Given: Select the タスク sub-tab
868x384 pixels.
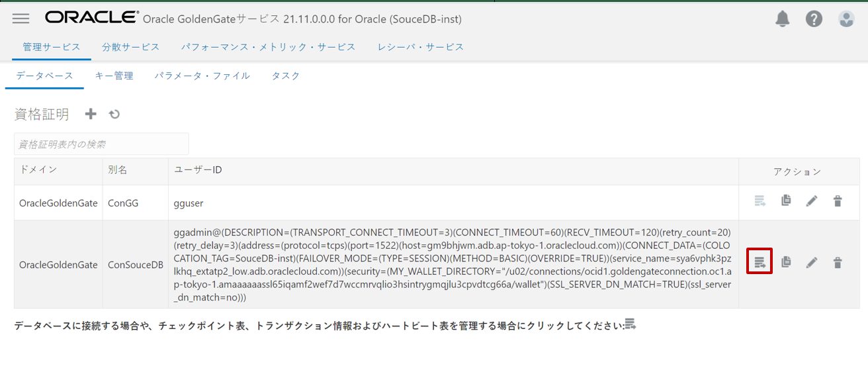Looking at the screenshot, I should click(286, 75).
